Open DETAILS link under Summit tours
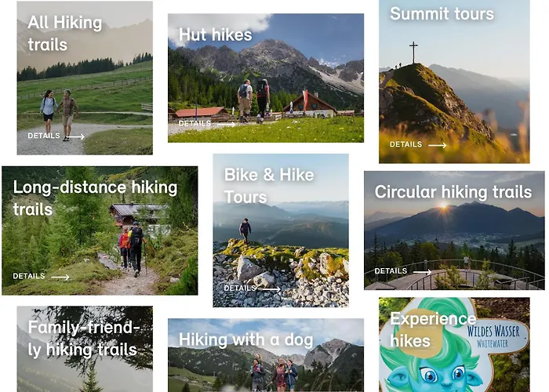Image resolution: width=549 pixels, height=392 pixels. (x=405, y=144)
